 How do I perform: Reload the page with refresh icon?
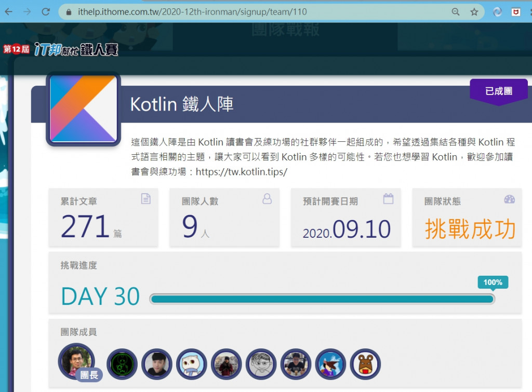point(46,12)
